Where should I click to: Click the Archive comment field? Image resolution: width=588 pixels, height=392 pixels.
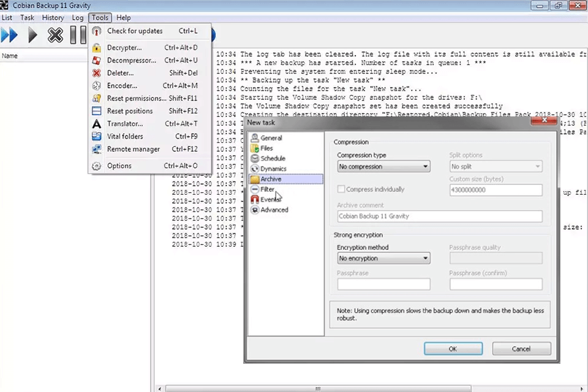coord(440,216)
